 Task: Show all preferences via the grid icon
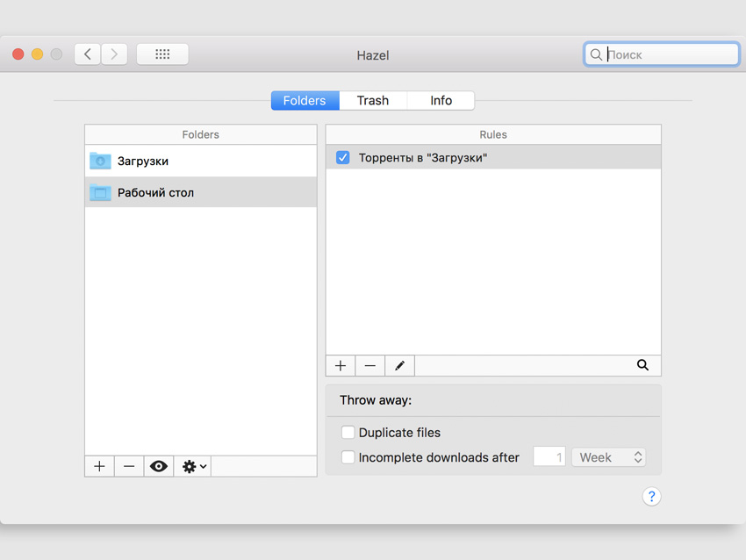coord(162,54)
